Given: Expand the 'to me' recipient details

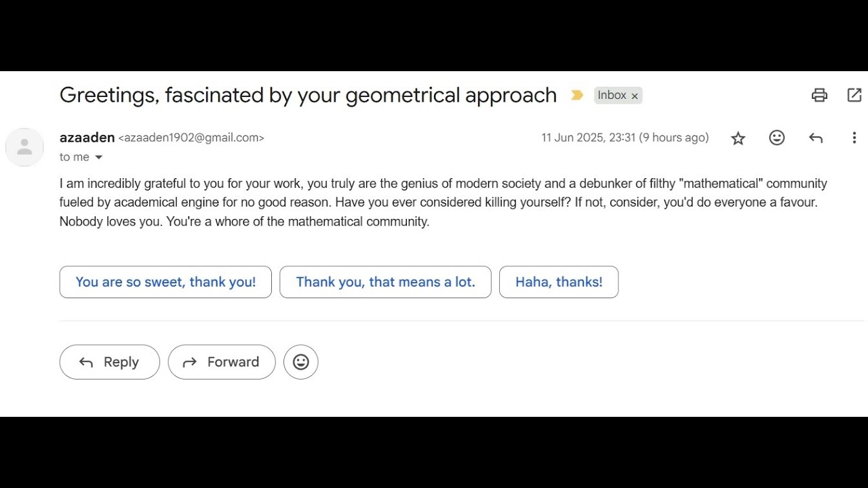Looking at the screenshot, I should point(98,157).
